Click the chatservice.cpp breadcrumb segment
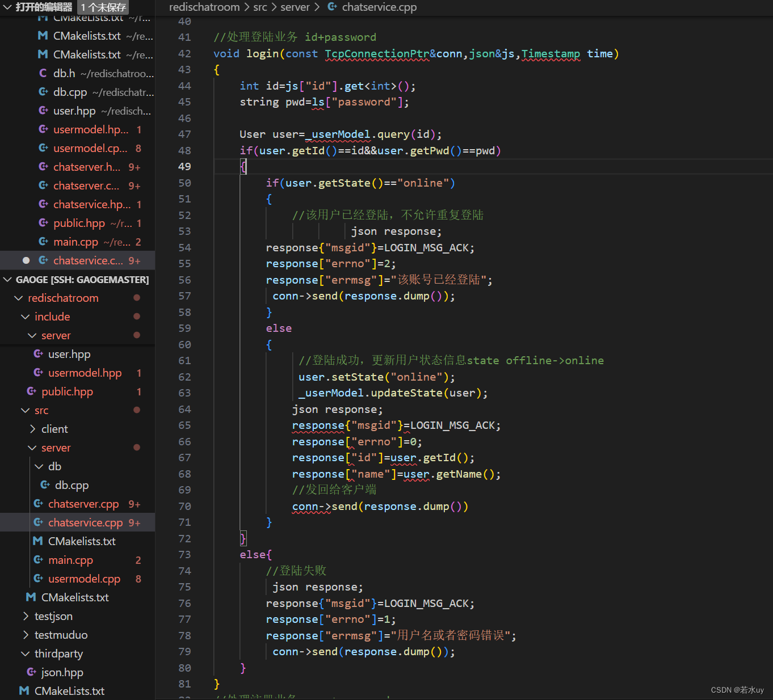This screenshot has width=773, height=700. [379, 7]
